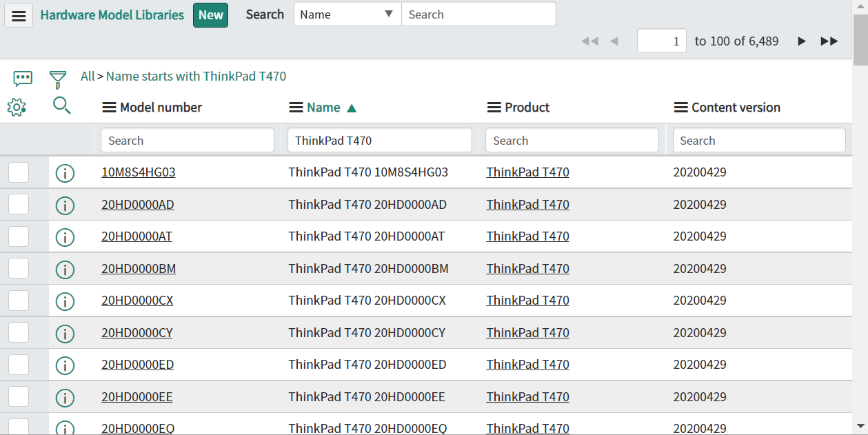Open Model number column options menu
The image size is (868, 435).
(x=109, y=108)
